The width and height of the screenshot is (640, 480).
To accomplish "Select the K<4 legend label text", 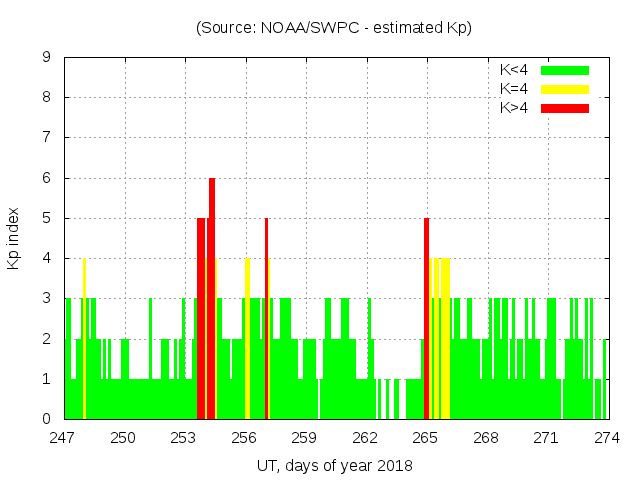I will click(x=514, y=70).
